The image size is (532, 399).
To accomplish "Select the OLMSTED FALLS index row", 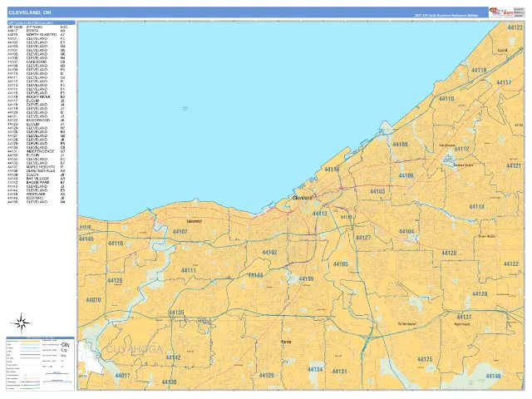I will pos(36,171).
